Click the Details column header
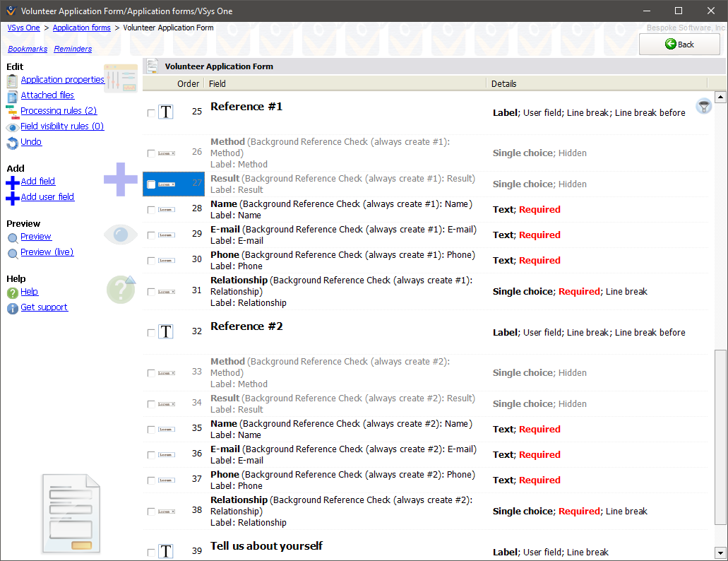The width and height of the screenshot is (728, 561). 504,83
